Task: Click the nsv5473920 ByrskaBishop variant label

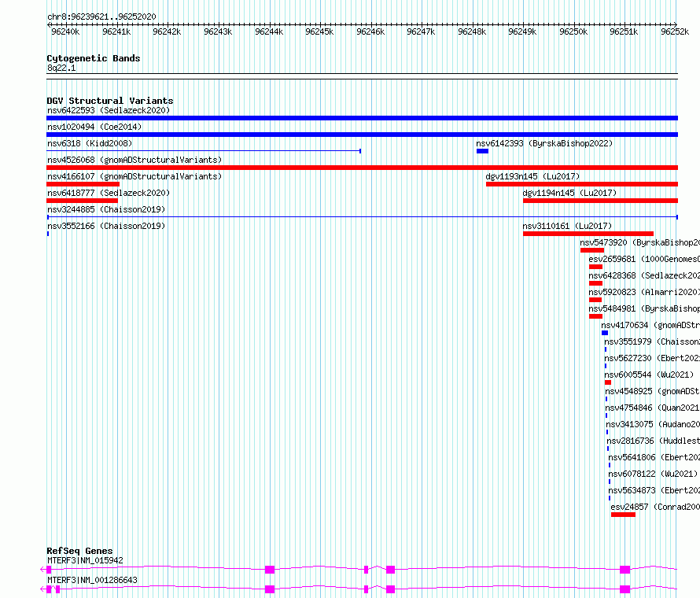Action: click(x=639, y=242)
